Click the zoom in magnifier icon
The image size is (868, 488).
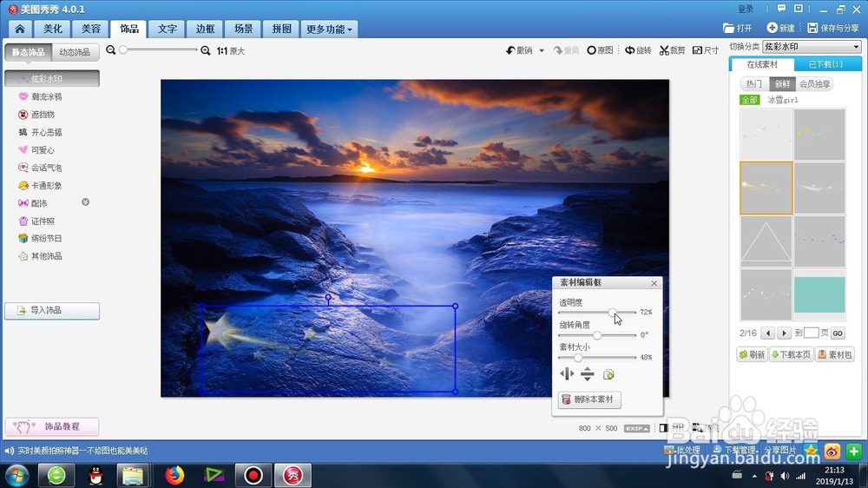click(x=206, y=50)
